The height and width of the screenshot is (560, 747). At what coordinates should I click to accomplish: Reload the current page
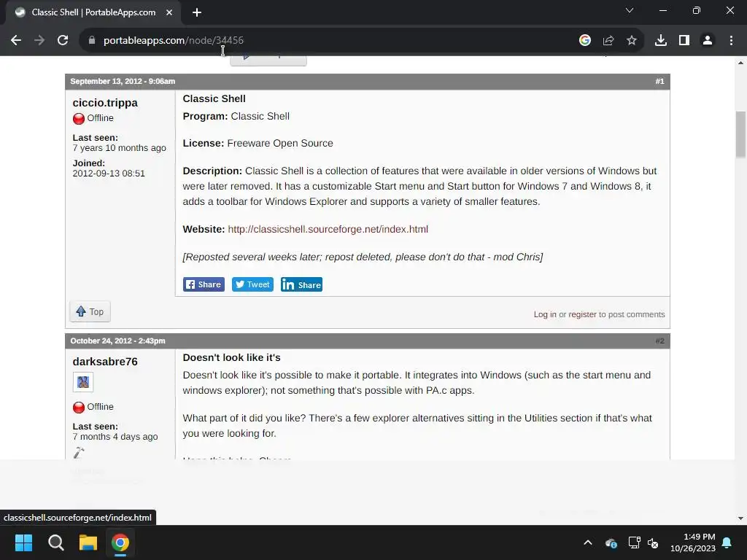63,41
